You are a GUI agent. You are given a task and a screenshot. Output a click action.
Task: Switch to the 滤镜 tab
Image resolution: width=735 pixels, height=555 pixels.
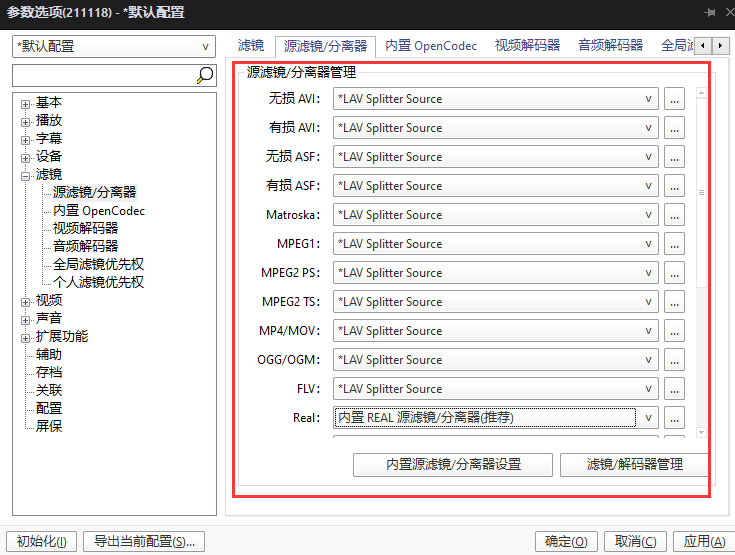[x=251, y=45]
